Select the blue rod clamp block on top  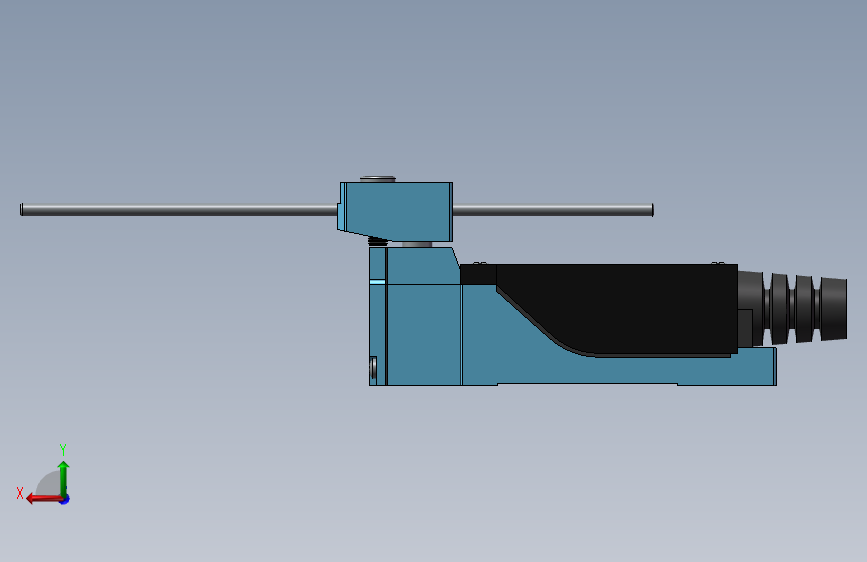click(396, 211)
